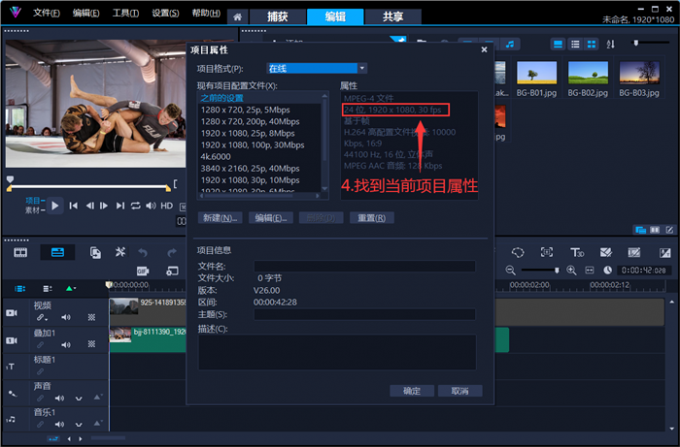
Task: Mute the 叠加1 track
Action: pyautogui.click(x=65, y=345)
